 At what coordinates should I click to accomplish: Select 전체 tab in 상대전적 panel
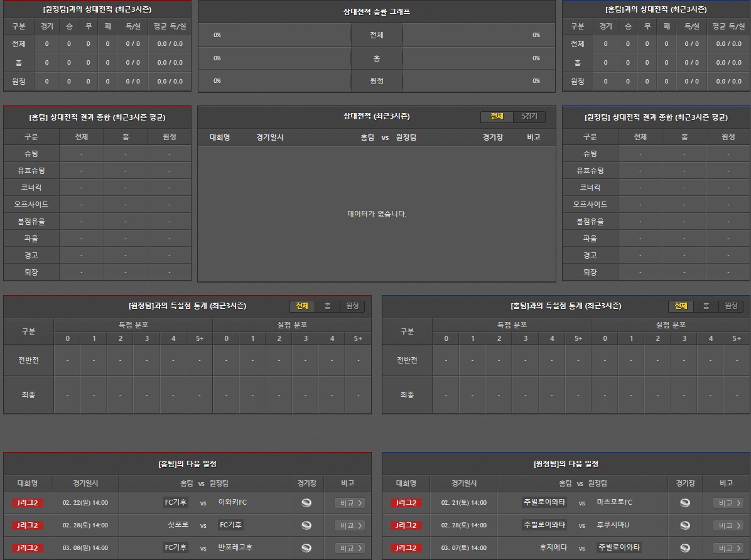coord(497,117)
